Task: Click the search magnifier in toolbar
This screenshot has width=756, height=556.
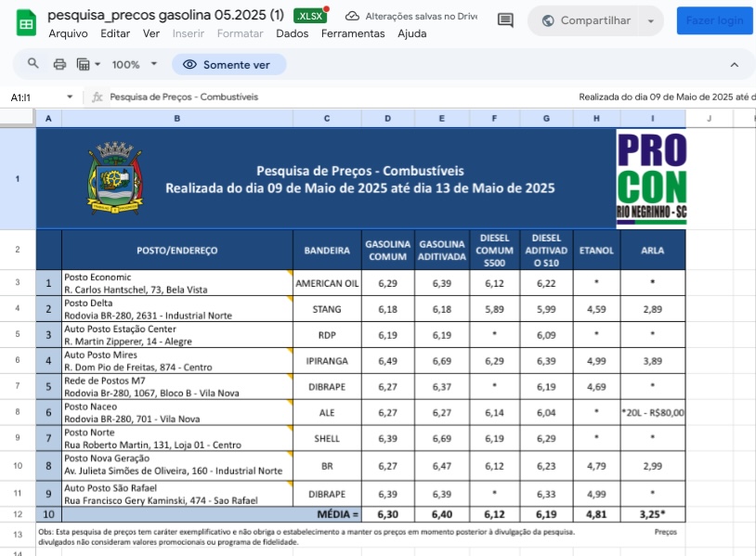Action: (33, 64)
